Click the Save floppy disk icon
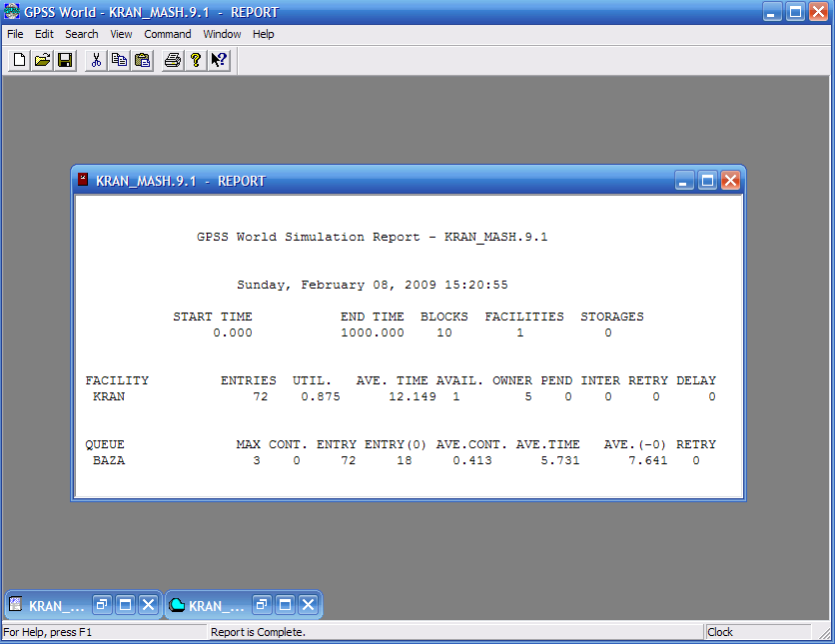The image size is (835, 644). [x=65, y=60]
